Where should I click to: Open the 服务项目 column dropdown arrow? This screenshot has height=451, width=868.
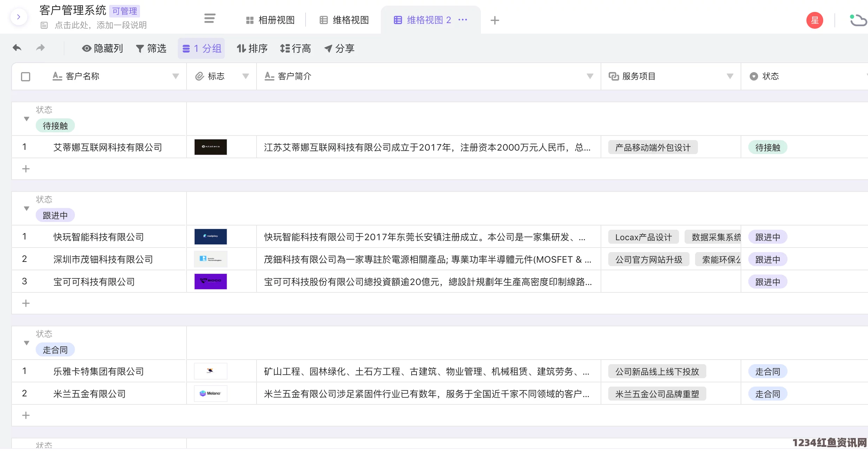(730, 76)
